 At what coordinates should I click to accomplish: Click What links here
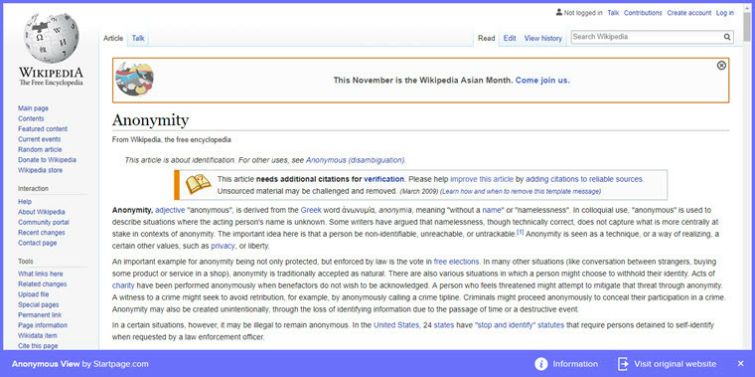[x=40, y=274]
